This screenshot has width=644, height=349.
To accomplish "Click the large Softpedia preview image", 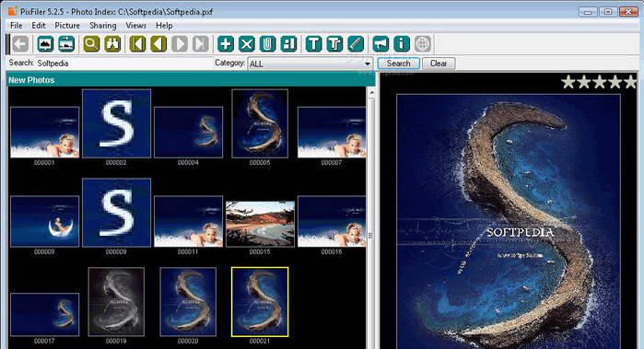I will click(508, 222).
